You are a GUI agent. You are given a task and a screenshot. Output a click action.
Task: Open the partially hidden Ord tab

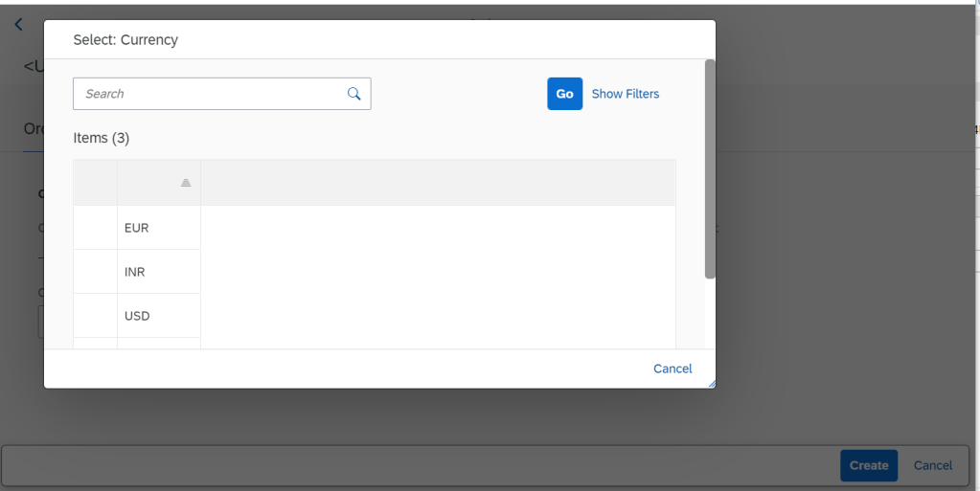(x=33, y=129)
